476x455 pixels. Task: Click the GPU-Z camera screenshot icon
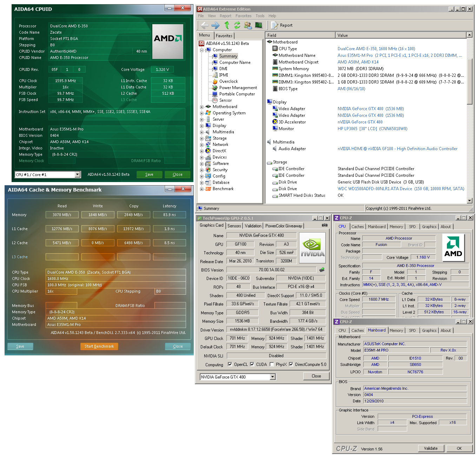325,225
